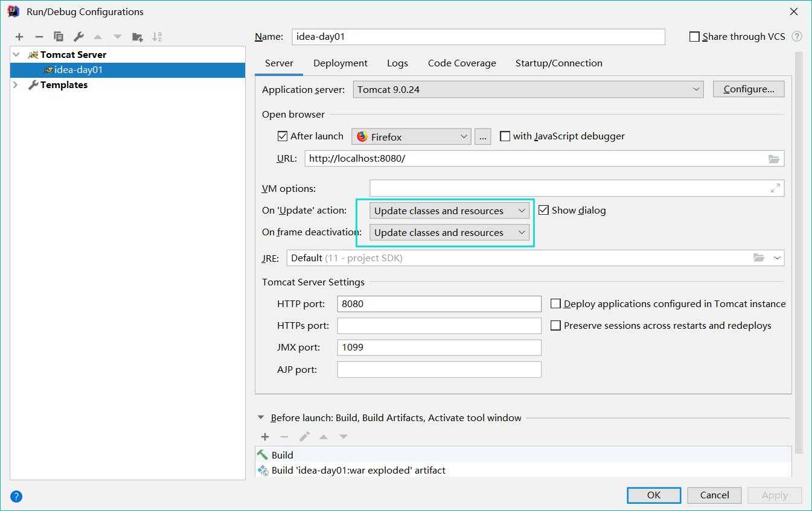Browse URL folder icon

pyautogui.click(x=774, y=159)
